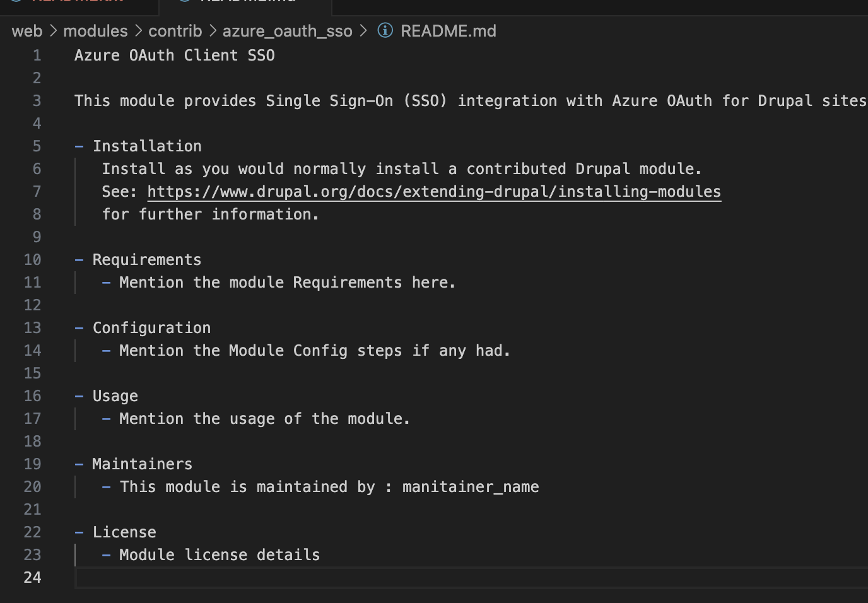The height and width of the screenshot is (603, 868).
Task: Click the info circle icon on active README.md tab
Action: (183, 3)
